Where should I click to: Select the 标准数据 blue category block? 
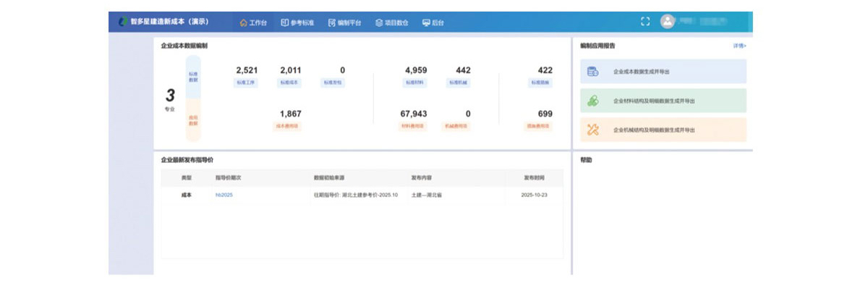[x=193, y=77]
